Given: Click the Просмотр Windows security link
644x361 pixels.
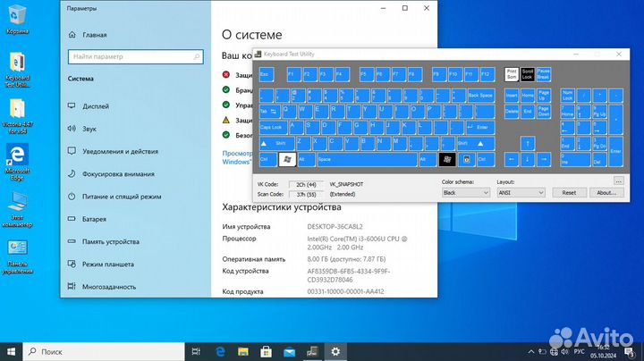Looking at the screenshot, I should click(237, 157).
